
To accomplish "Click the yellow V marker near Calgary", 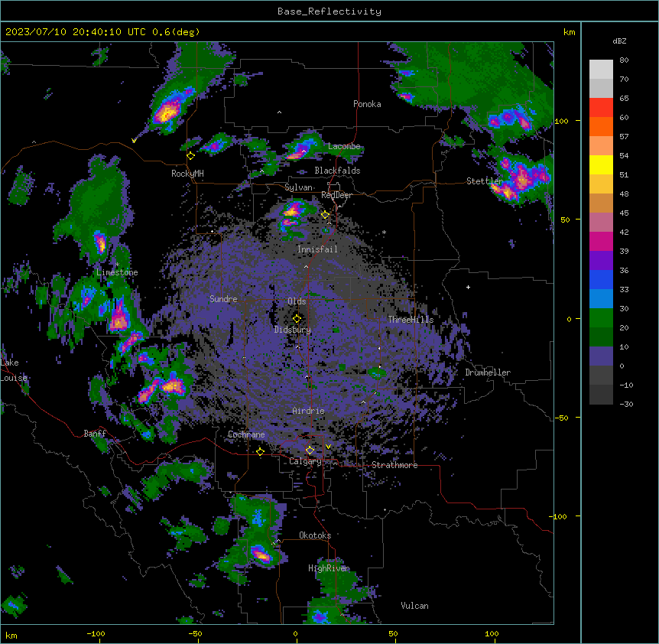I will 328,447.
